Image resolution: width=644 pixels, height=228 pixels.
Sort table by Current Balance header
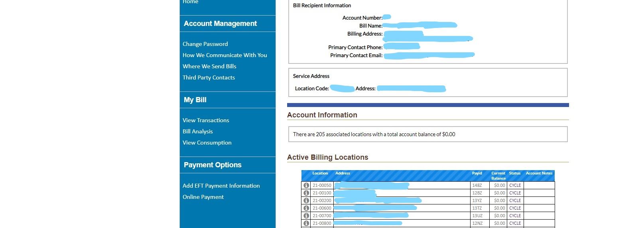pyautogui.click(x=498, y=176)
